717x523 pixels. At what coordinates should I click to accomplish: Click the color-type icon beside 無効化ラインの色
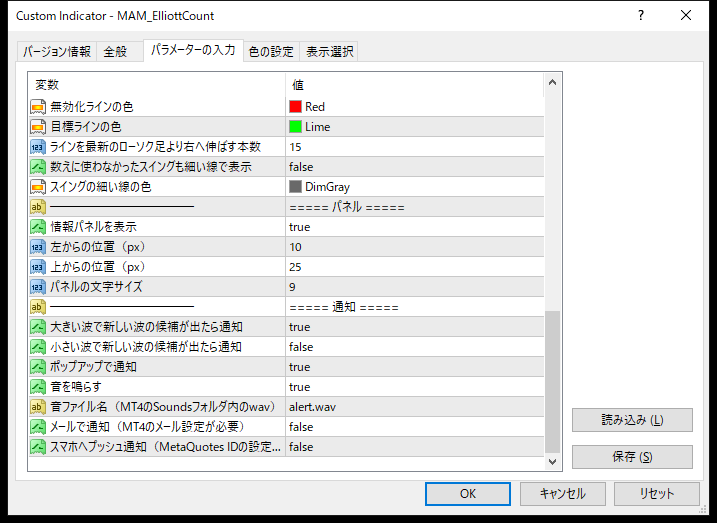[38, 107]
